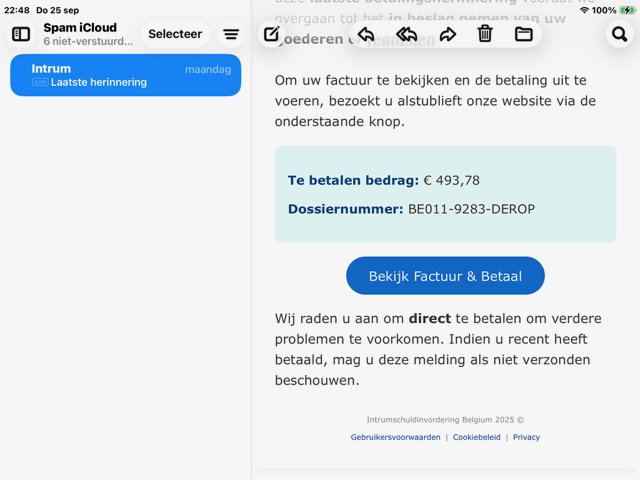Tap the clock showing 22:48
The width and height of the screenshot is (640, 480).
click(17, 10)
